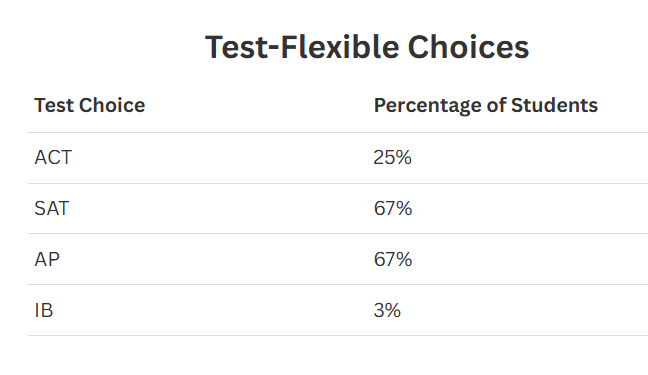648x375 pixels.
Task: Select the Percentage of Students column header
Action: [x=486, y=105]
